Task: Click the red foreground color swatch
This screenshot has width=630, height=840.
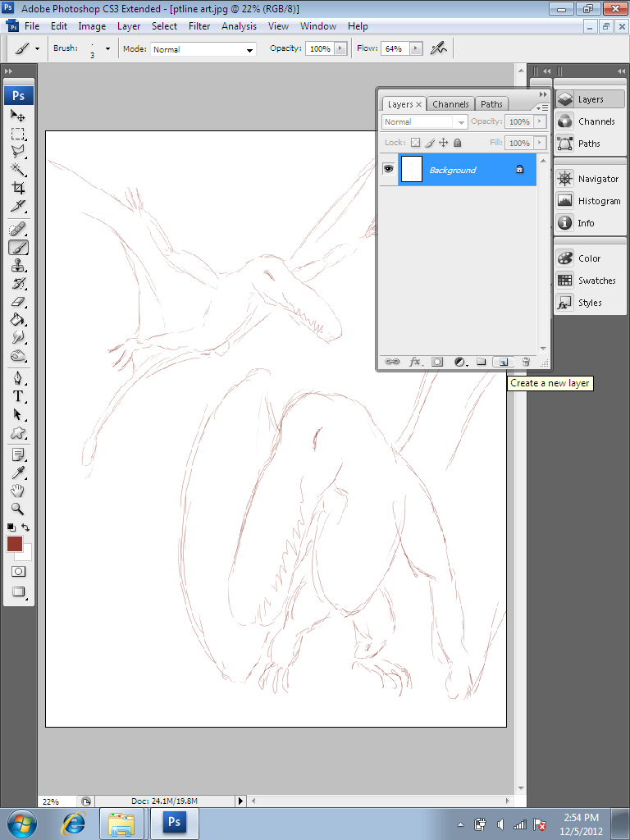Action: coord(13,543)
